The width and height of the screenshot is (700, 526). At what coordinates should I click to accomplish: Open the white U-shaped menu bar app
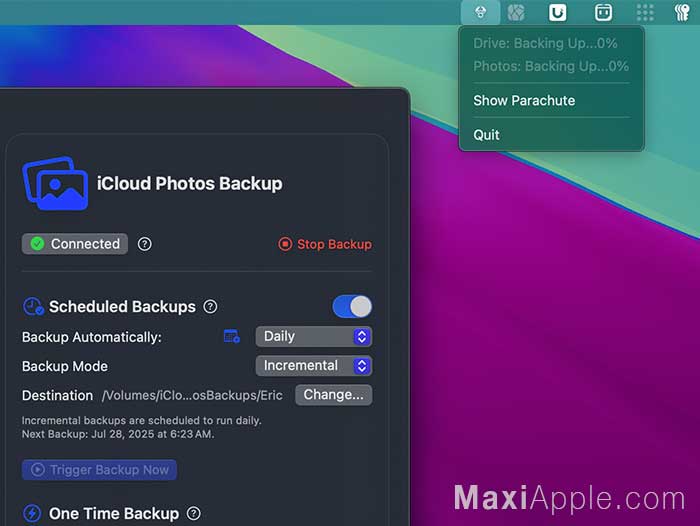(557, 13)
